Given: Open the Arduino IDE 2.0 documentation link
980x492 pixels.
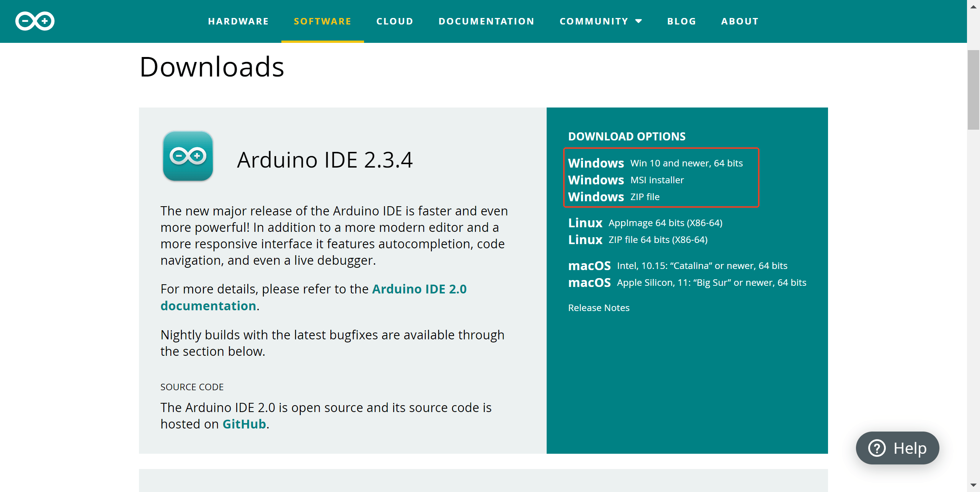Looking at the screenshot, I should coord(420,289).
